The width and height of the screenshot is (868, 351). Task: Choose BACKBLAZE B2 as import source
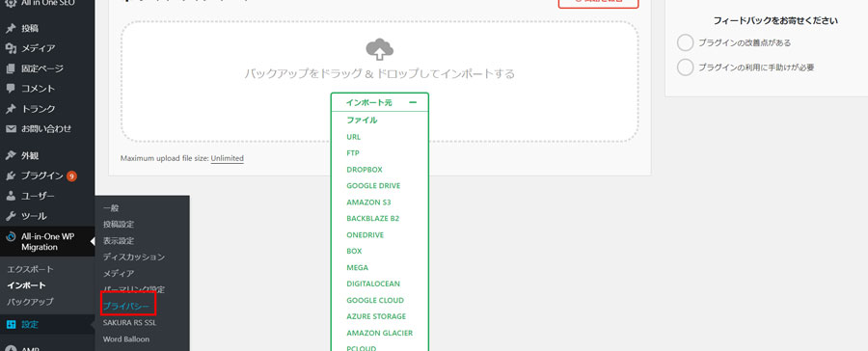pyautogui.click(x=373, y=218)
